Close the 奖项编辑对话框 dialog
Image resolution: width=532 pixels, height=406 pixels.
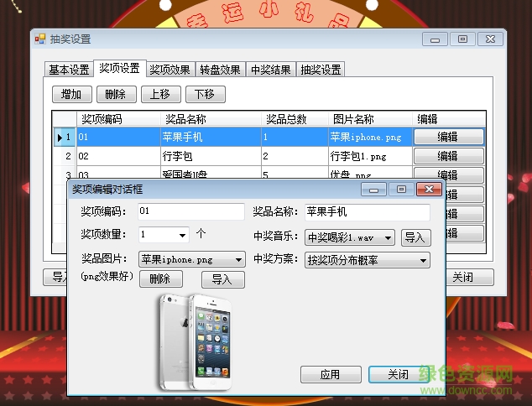[429, 189]
